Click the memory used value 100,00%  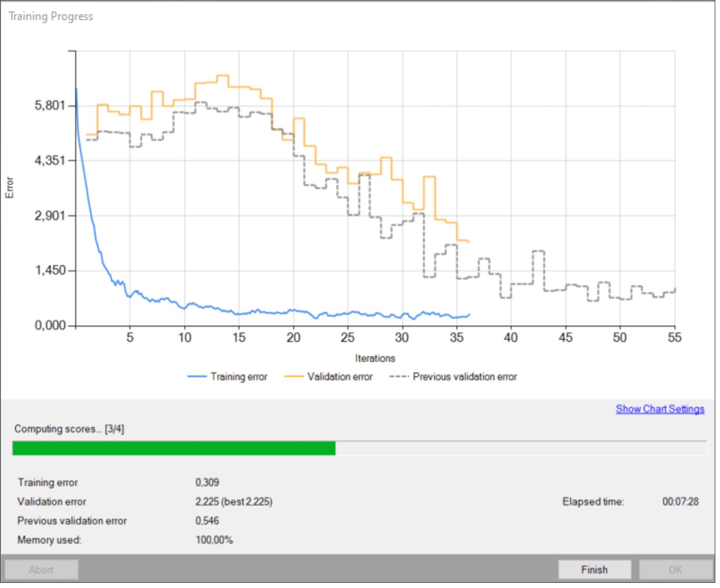click(214, 540)
